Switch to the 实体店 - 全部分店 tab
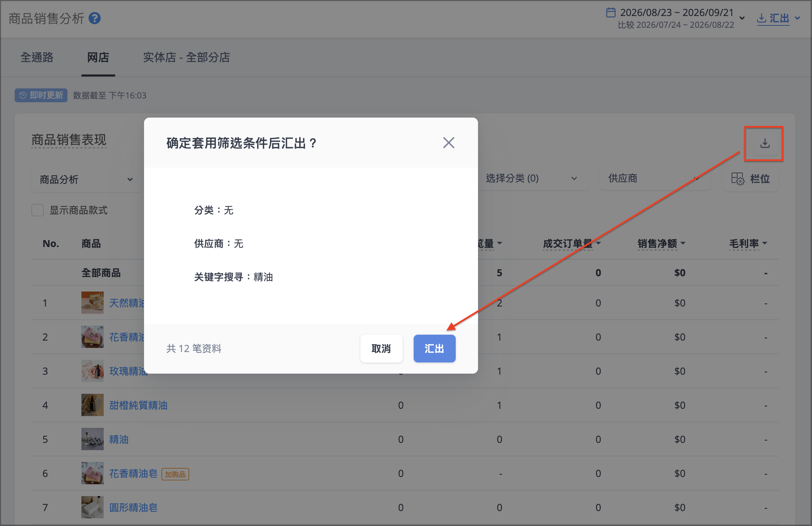Viewport: 812px width, 526px height. 186,57
